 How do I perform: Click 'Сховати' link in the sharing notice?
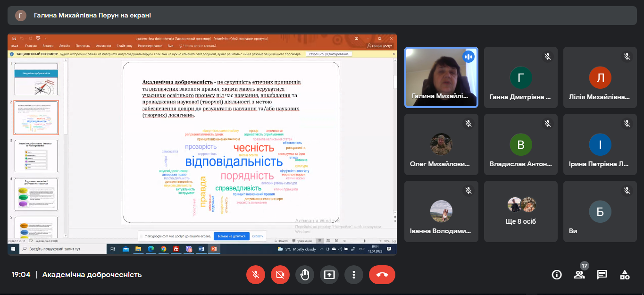258,236
